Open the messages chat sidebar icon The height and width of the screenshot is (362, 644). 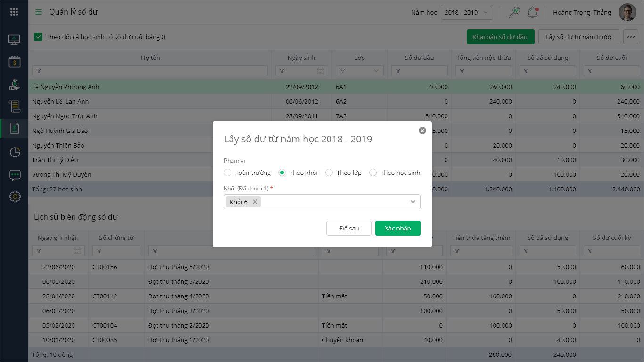click(x=15, y=175)
